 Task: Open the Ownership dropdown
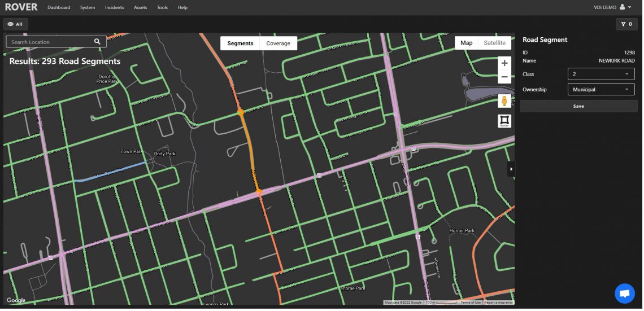pos(601,89)
